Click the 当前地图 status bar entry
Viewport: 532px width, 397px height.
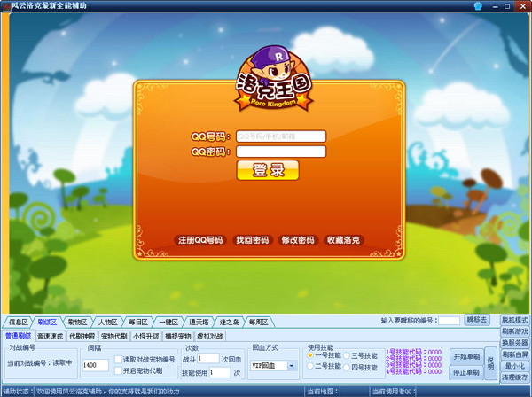(x=323, y=392)
